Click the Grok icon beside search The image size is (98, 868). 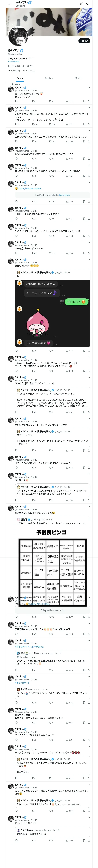point(81,4)
